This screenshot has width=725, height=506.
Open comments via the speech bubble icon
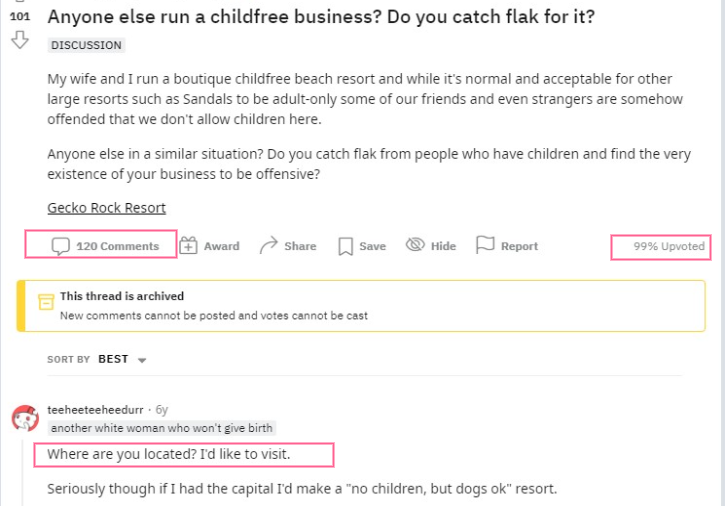tap(61, 246)
